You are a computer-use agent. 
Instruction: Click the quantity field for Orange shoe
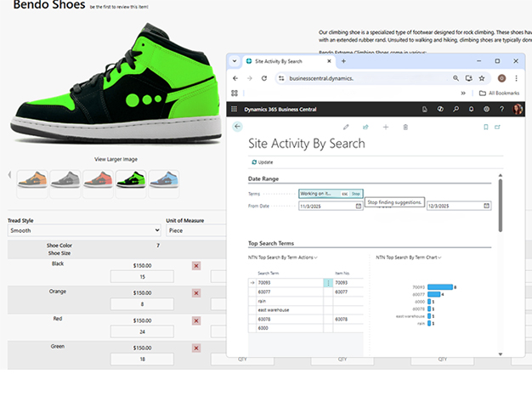point(142,303)
